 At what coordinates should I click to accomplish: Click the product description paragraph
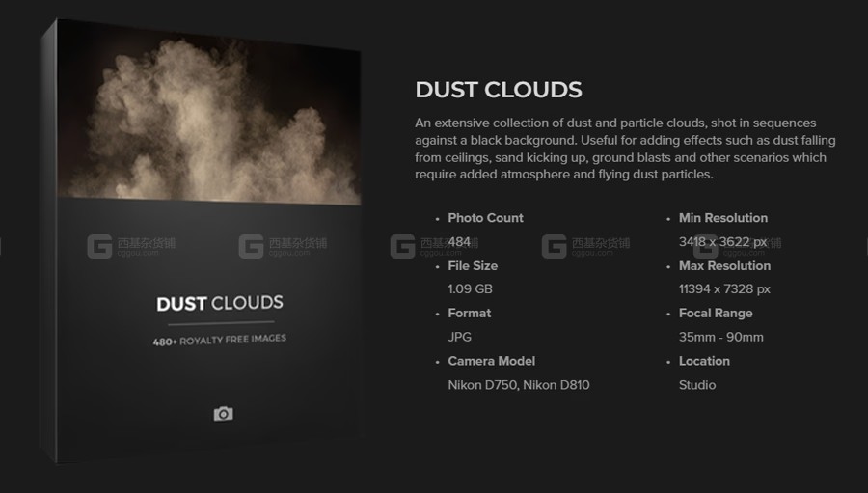pyautogui.click(x=625, y=149)
